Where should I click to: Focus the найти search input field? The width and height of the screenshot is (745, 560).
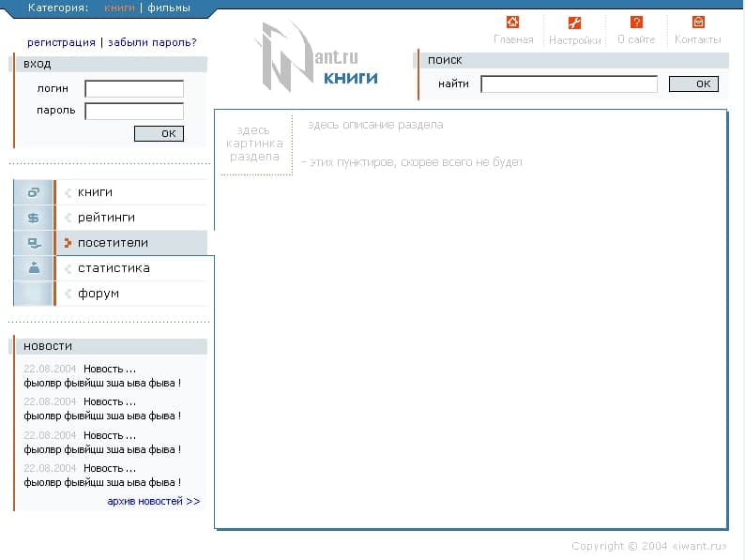point(569,84)
